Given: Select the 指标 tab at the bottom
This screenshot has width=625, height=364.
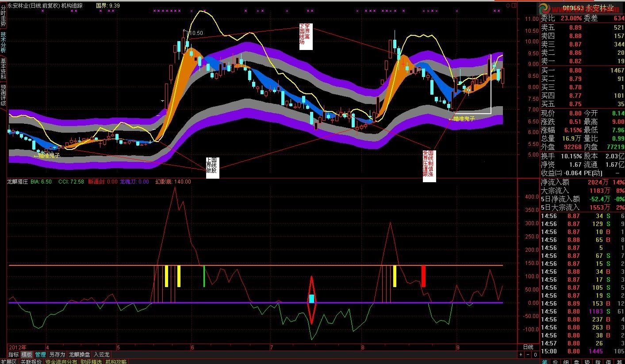Looking at the screenshot, I should click(13, 355).
